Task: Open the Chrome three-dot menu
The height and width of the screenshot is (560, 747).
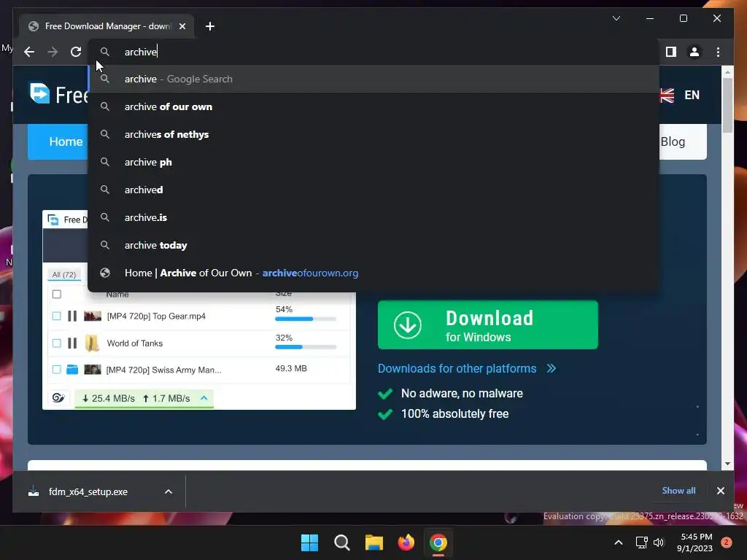Action: click(718, 52)
